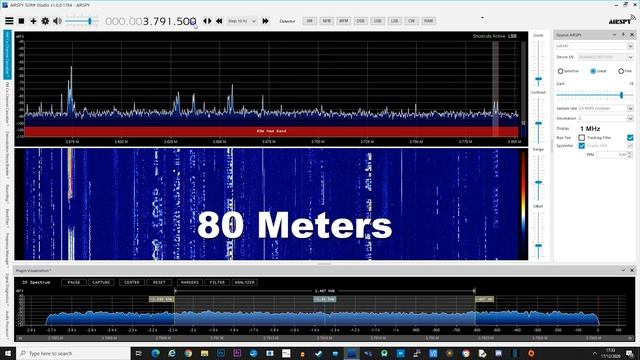Select WFM detector mode
Screen dimensions: 640x360
343,21
